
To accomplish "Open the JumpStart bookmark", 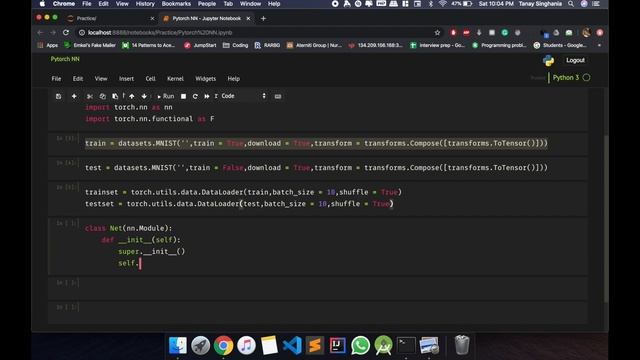I will [x=200, y=45].
